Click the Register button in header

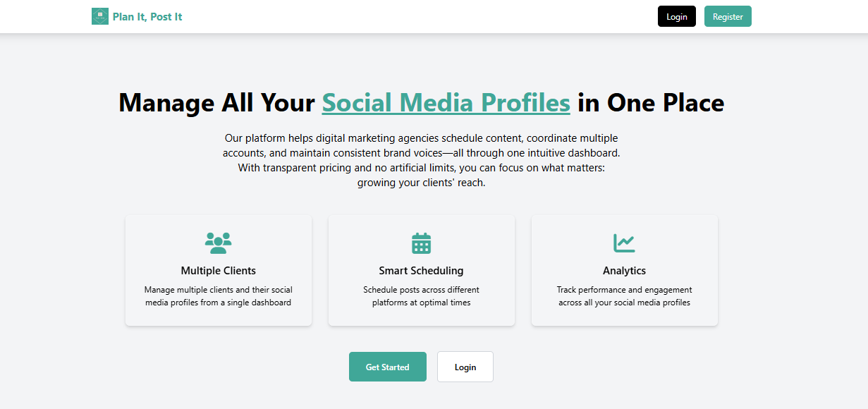pyautogui.click(x=728, y=16)
